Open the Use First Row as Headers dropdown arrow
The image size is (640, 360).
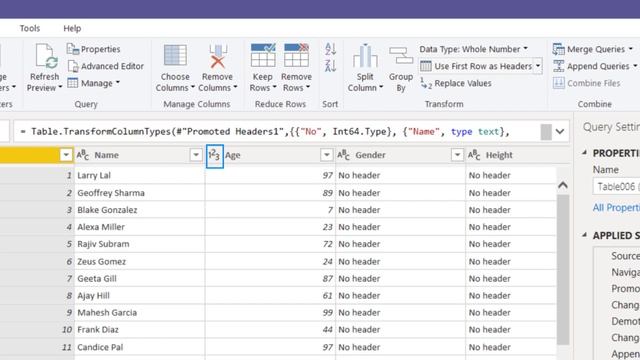click(x=538, y=66)
